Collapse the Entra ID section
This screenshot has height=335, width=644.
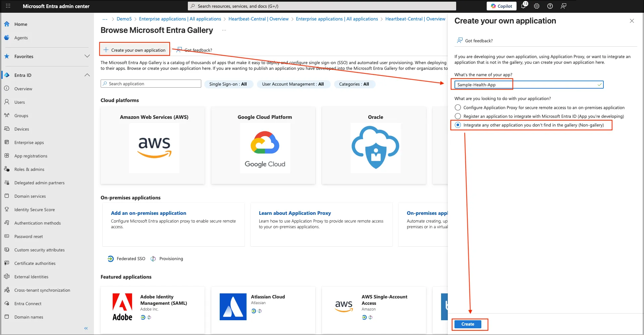87,75
